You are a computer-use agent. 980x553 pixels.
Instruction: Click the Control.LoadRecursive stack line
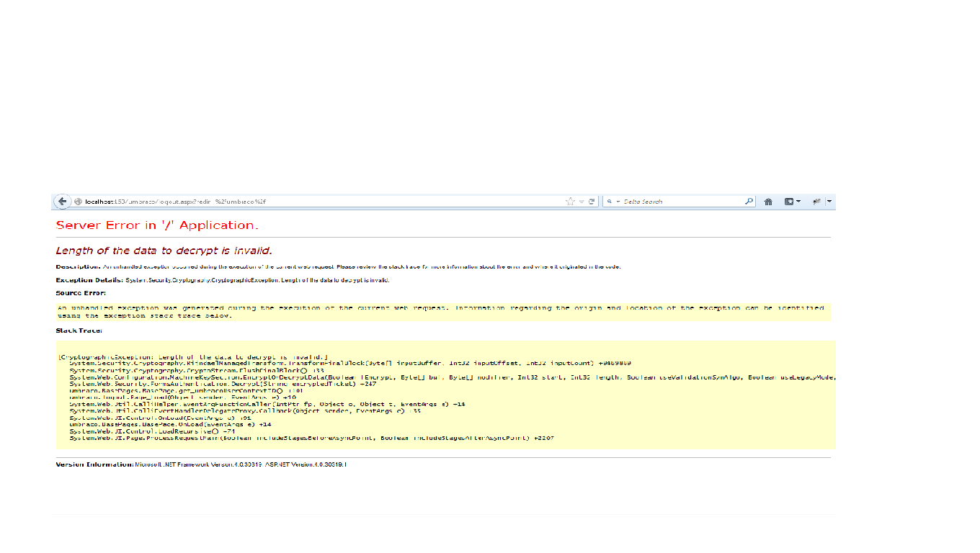tap(153, 431)
